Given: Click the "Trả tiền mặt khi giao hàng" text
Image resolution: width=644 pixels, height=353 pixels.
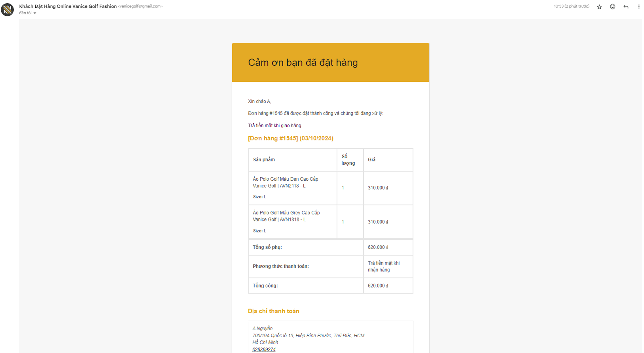Looking at the screenshot, I should pyautogui.click(x=275, y=126).
